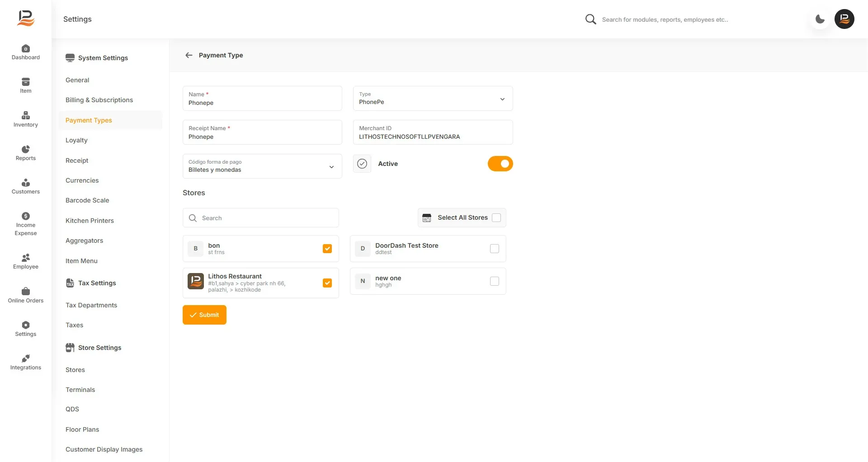Click the Submit button
Image resolution: width=868 pixels, height=462 pixels.
pyautogui.click(x=204, y=315)
